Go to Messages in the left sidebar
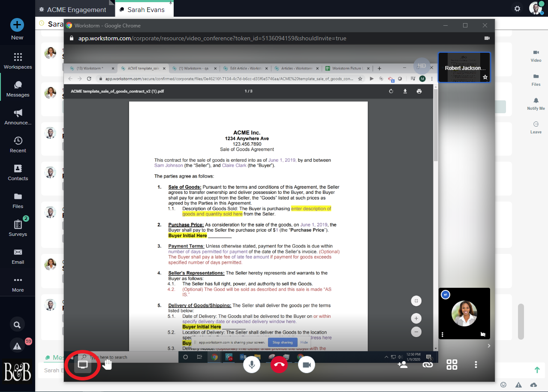Viewport: 548px width, 392px height. pos(18,89)
